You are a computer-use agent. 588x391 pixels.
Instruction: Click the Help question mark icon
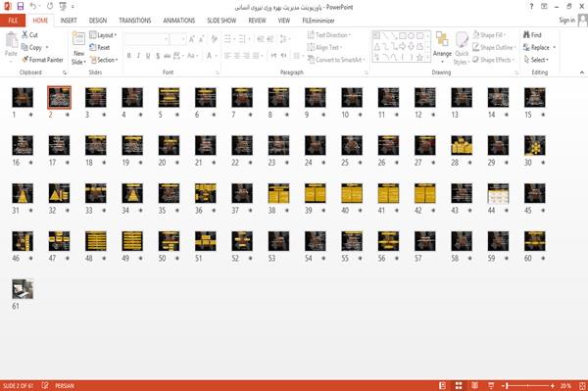531,7
